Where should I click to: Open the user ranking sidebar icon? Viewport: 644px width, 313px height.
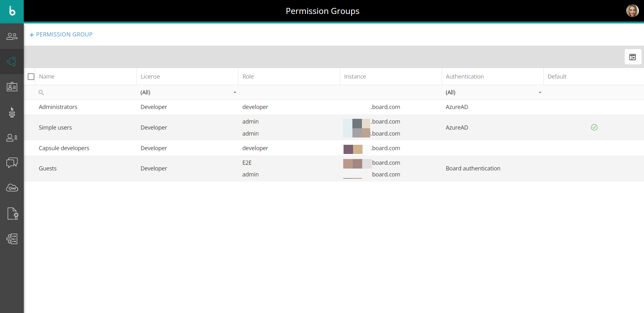tap(12, 137)
